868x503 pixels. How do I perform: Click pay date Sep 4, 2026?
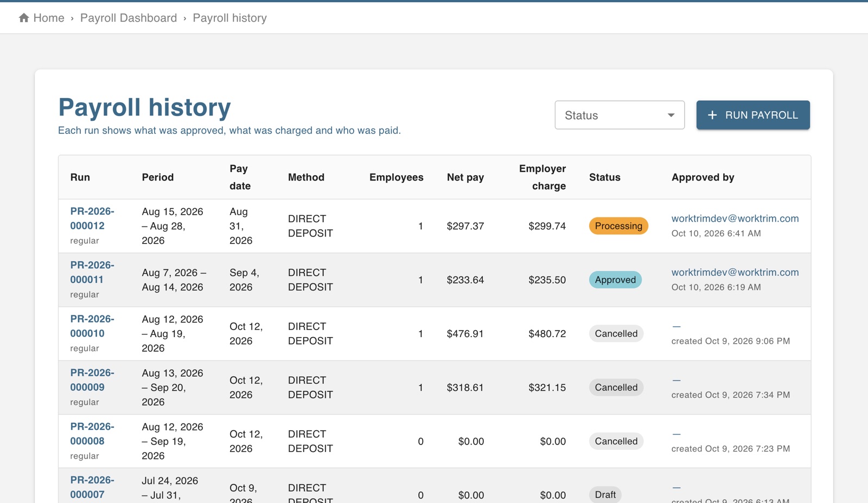pyautogui.click(x=244, y=280)
